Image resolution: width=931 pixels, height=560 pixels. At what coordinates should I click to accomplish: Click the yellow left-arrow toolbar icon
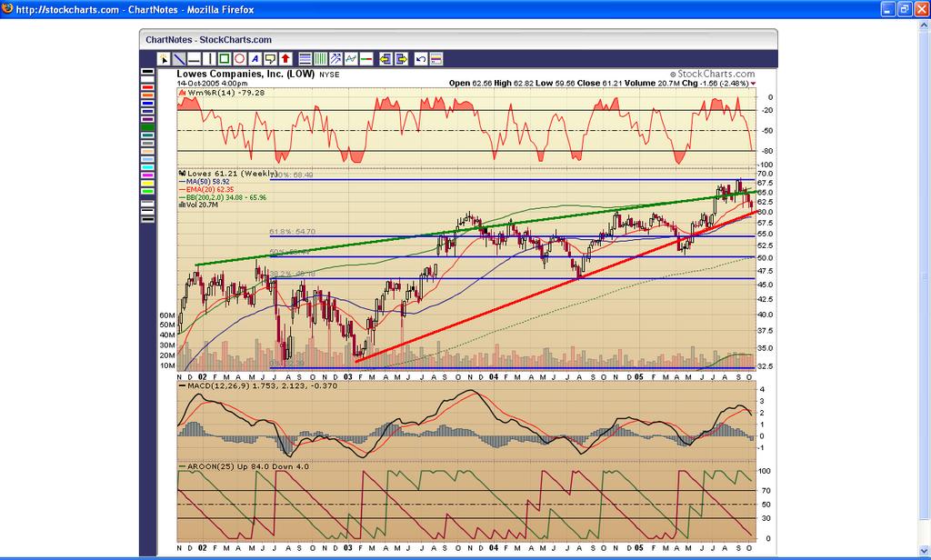pos(385,59)
